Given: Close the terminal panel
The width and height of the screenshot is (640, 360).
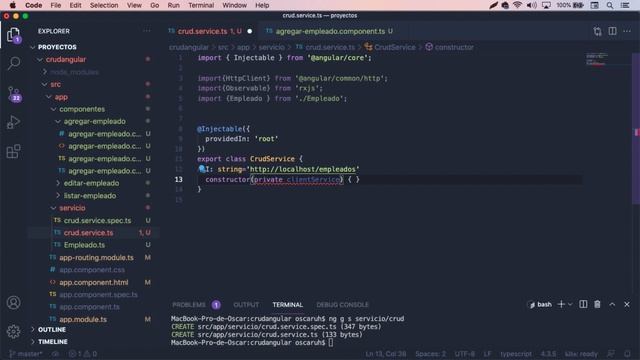Looking at the screenshot, I should 627,304.
